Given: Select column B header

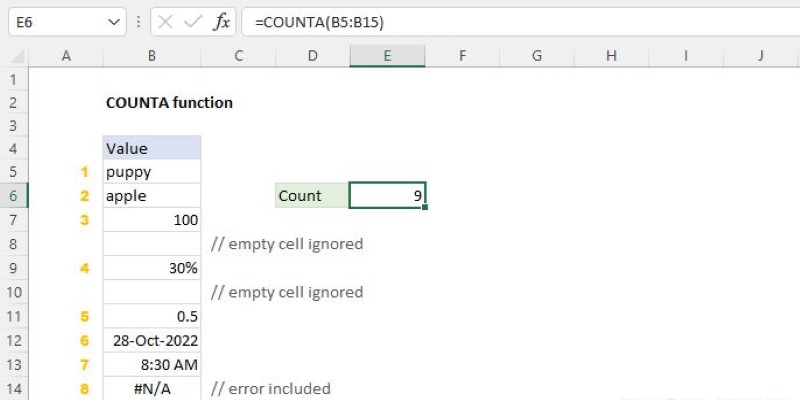Looking at the screenshot, I should tap(152, 56).
